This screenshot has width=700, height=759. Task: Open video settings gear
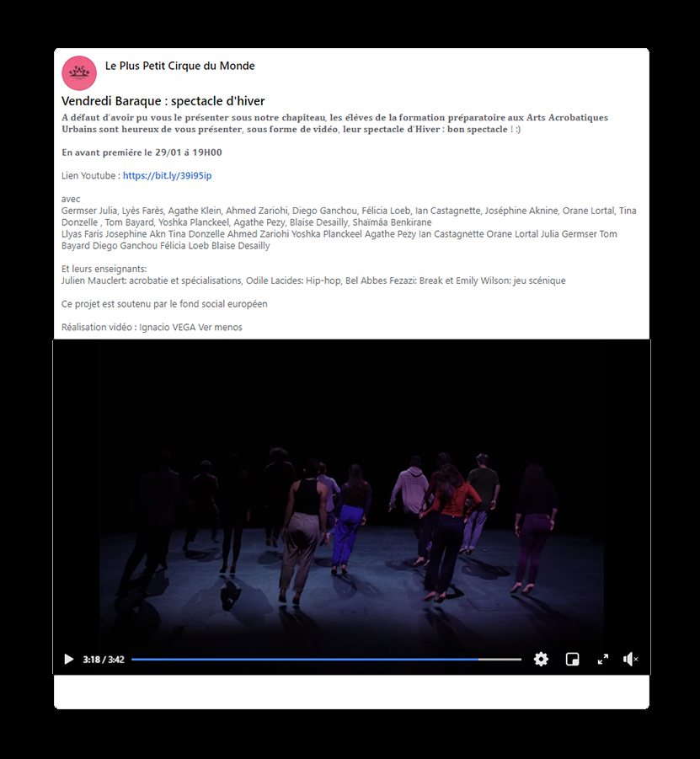coord(541,660)
